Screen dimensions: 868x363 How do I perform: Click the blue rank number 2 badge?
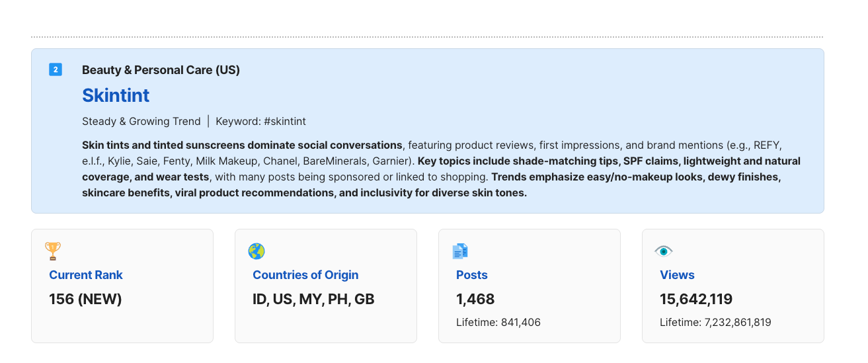click(56, 69)
